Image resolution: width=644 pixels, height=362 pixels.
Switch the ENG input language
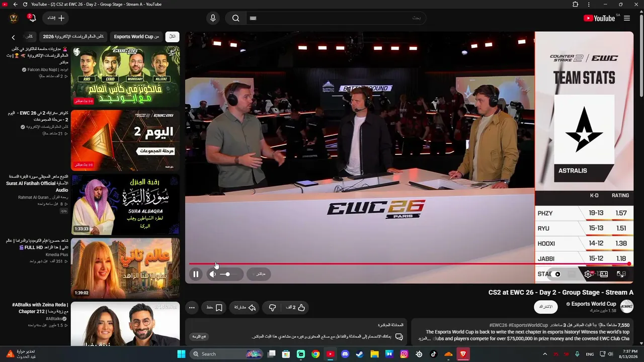[x=590, y=354]
